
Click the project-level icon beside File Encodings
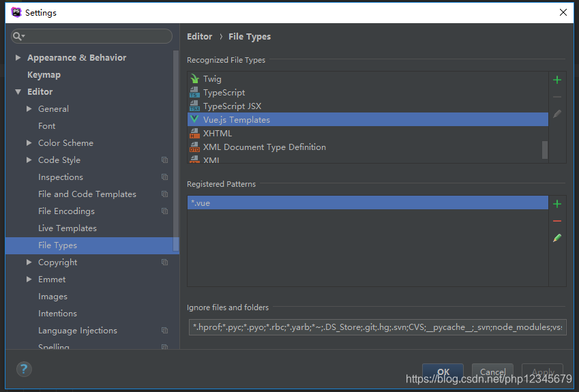(x=164, y=211)
